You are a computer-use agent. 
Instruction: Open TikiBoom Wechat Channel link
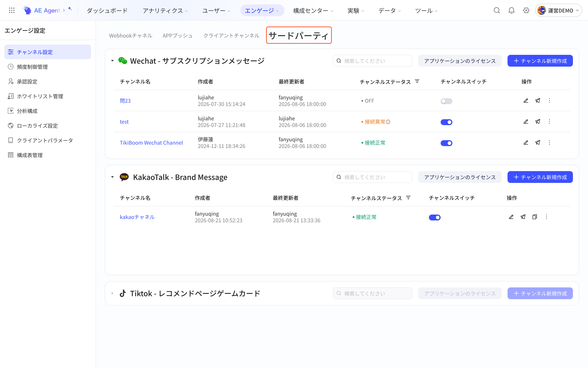(151, 143)
